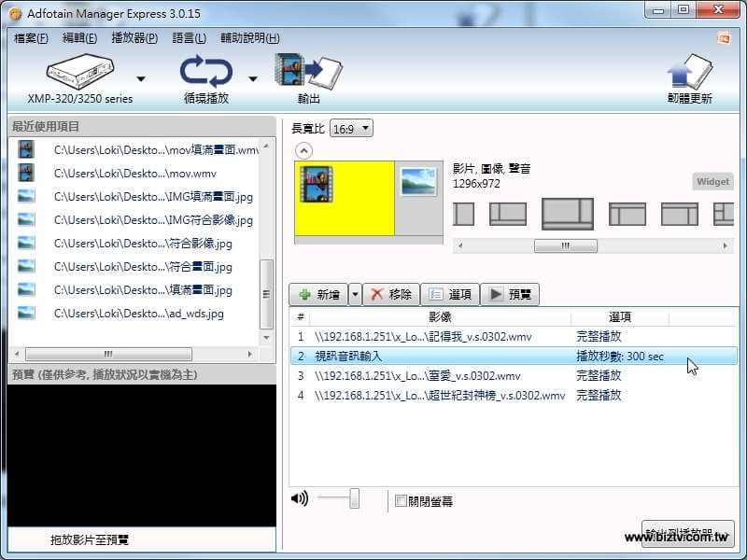This screenshot has width=747, height=560.
Task: Open the dropdown arrow beside 新增 button
Action: click(355, 295)
